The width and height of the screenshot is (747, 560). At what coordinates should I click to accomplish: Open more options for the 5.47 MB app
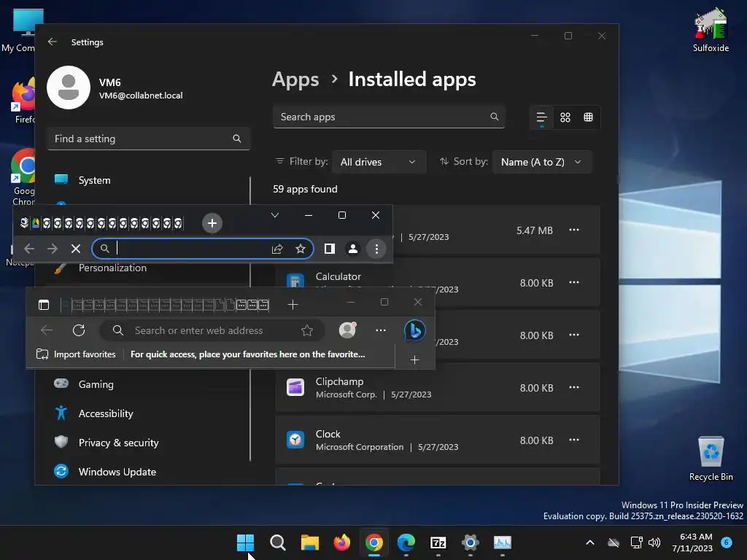pos(574,230)
